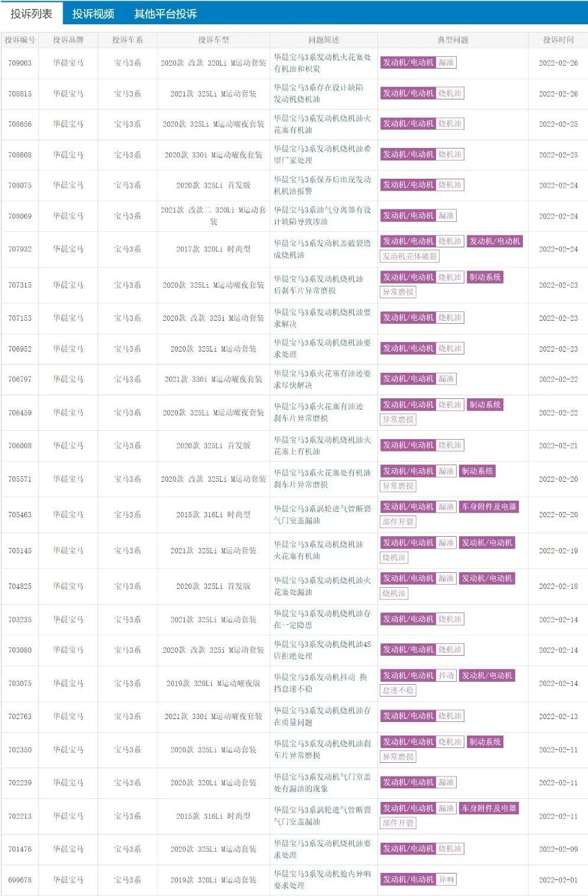Click the 漏油 tag in row 709003
The width and height of the screenshot is (588, 896).
coord(446,62)
